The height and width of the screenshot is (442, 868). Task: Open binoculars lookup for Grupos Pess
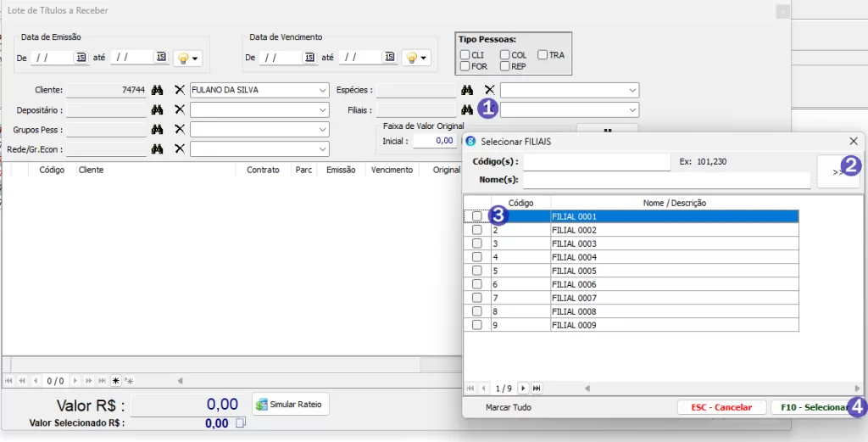coord(157,129)
